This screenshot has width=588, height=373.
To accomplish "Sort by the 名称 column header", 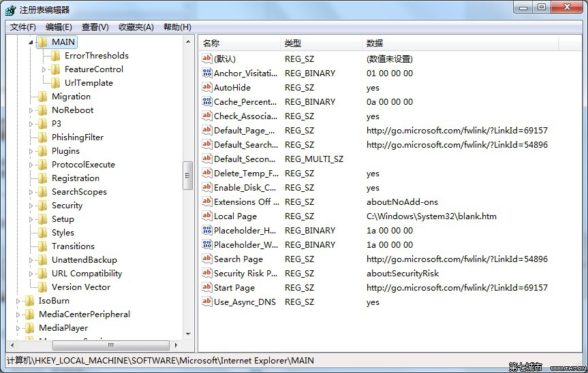I will [x=238, y=43].
